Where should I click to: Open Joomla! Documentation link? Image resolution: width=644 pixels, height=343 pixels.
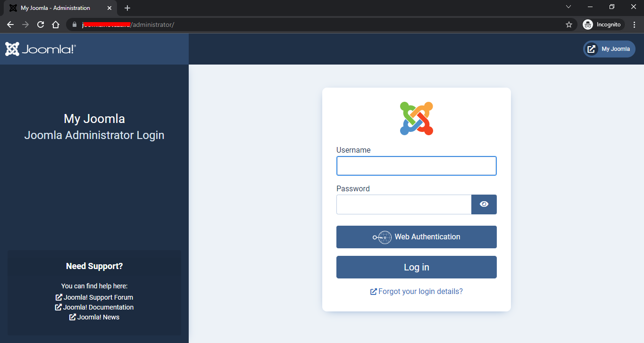click(x=94, y=307)
